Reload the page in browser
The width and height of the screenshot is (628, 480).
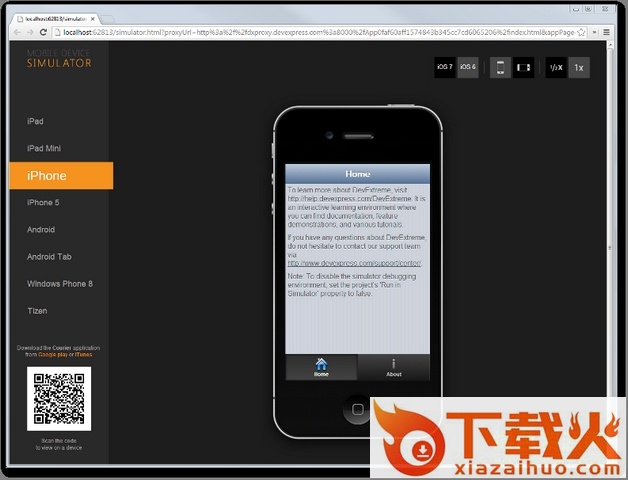(43, 32)
